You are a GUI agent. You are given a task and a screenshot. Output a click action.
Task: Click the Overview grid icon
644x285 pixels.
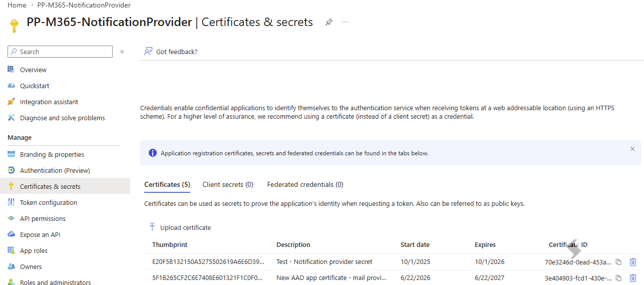pos(11,70)
